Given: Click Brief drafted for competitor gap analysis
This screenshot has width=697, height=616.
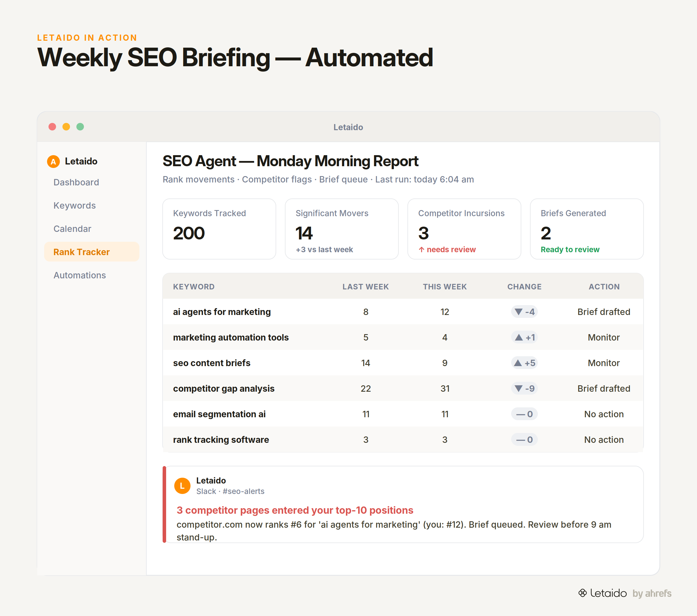Looking at the screenshot, I should (603, 388).
